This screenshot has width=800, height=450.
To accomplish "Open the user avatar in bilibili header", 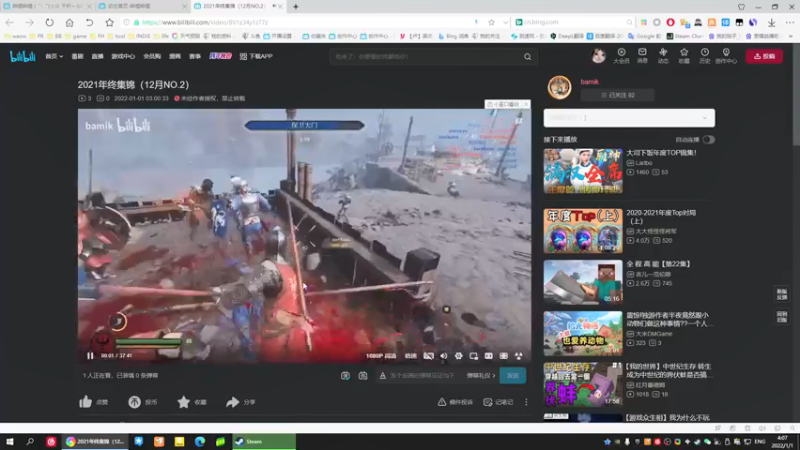I will point(598,56).
